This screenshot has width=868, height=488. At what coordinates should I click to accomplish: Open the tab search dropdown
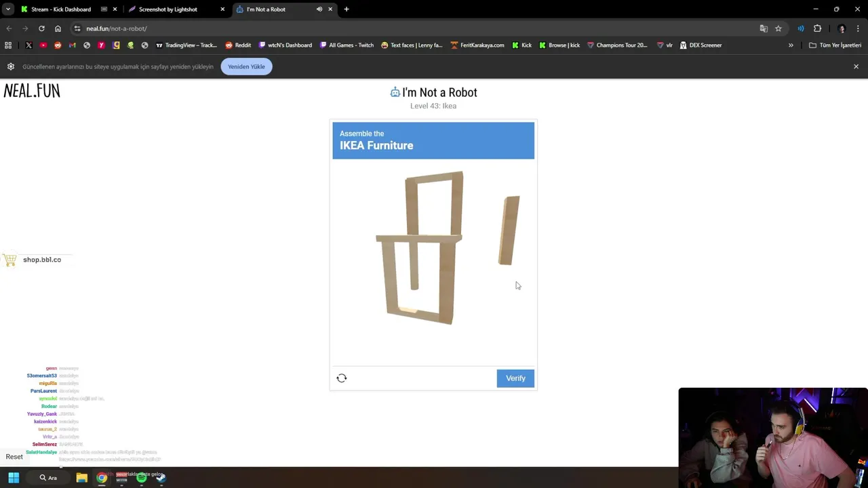coord(8,9)
